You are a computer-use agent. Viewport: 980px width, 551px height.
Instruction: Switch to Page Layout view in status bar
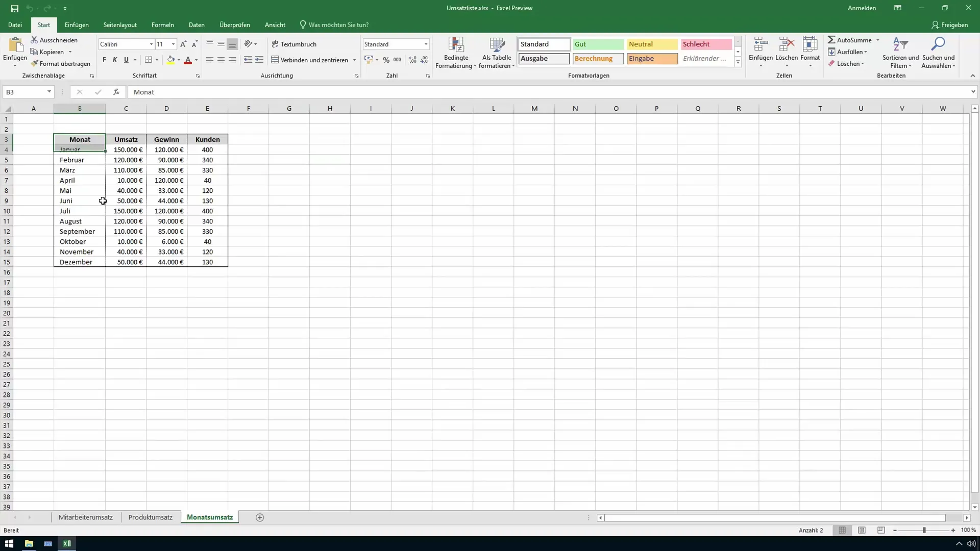tap(862, 530)
